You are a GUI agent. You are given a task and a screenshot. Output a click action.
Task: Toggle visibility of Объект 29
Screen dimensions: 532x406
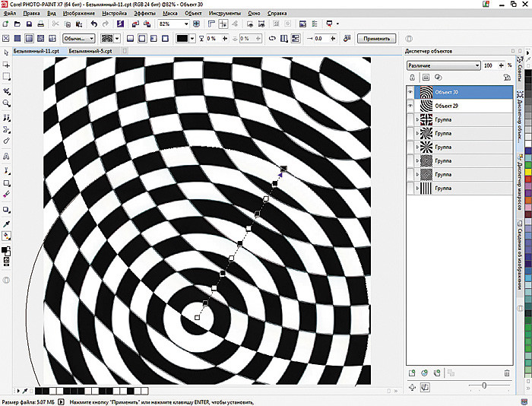tap(411, 106)
